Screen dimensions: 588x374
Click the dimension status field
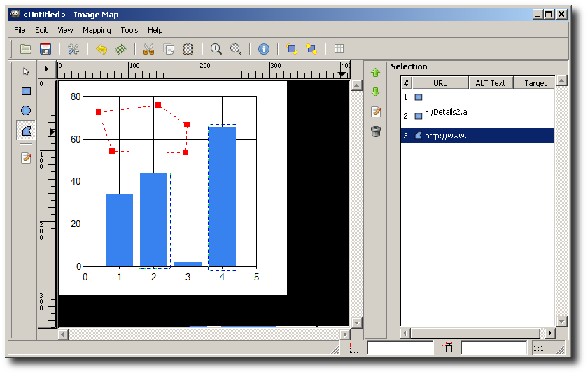click(x=494, y=348)
